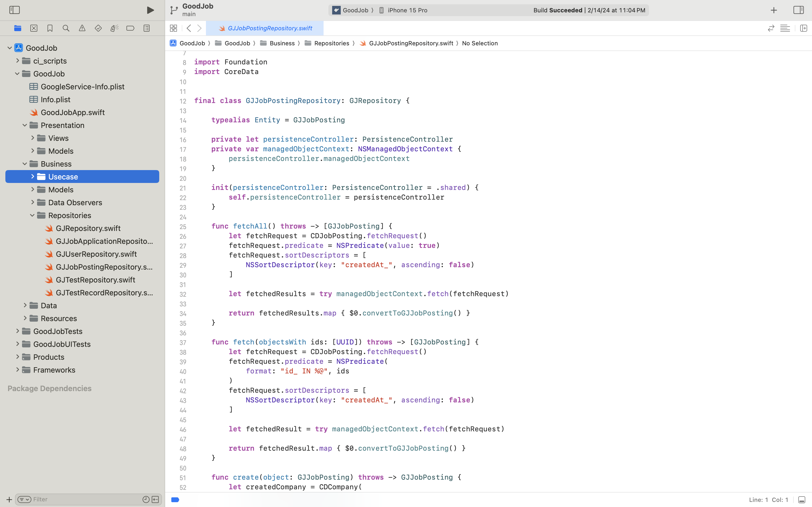Expand the Usecase folder

coord(32,177)
